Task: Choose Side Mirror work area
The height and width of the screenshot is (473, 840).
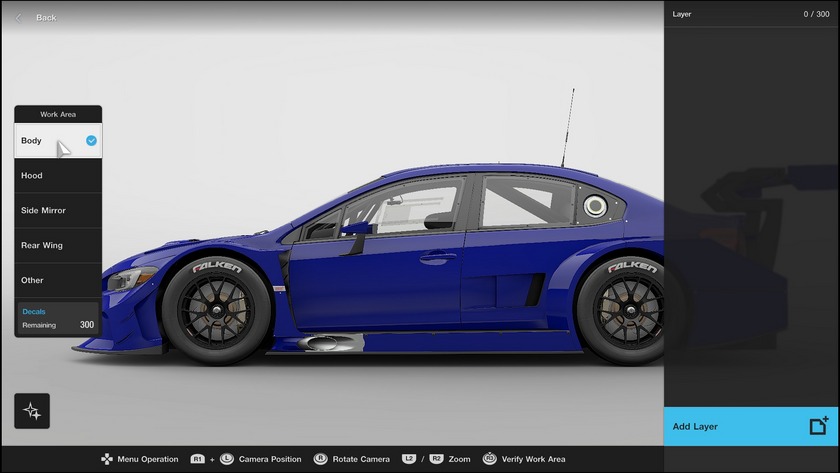Action: click(x=58, y=211)
